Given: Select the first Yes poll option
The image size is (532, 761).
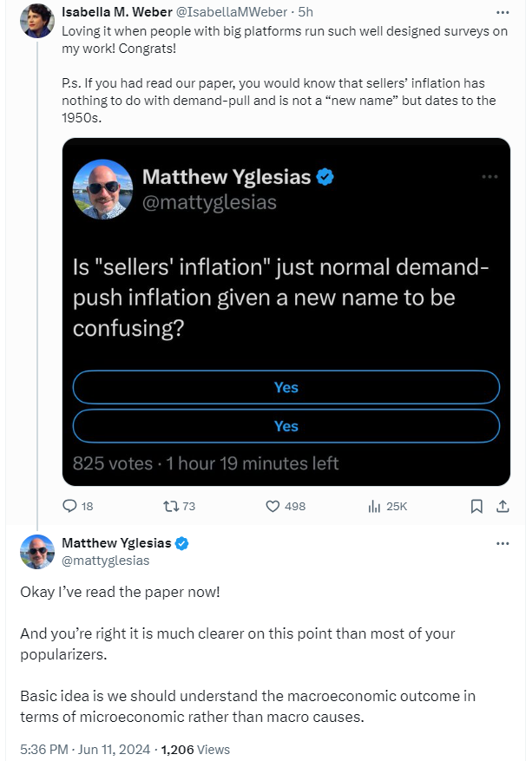Looking at the screenshot, I should [x=286, y=387].
